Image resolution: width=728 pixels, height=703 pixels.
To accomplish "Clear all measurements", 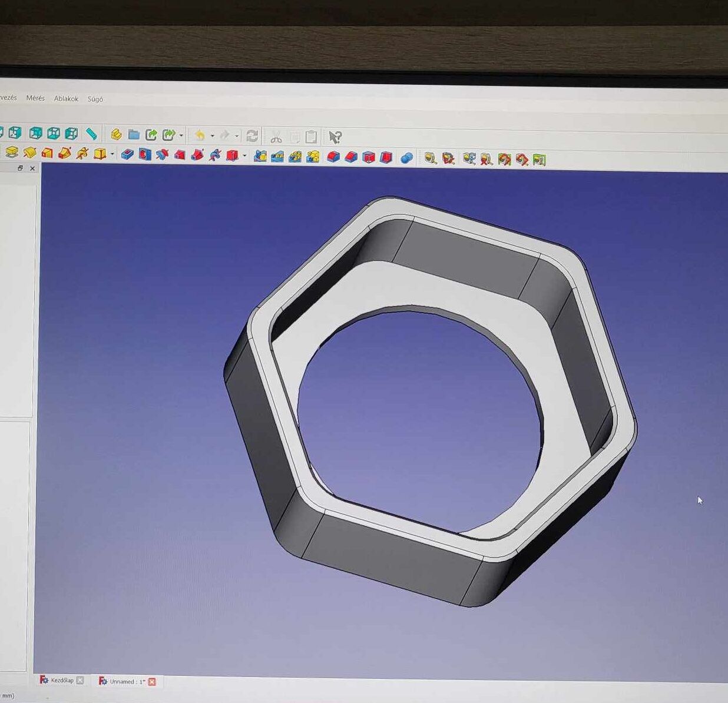I will [486, 159].
